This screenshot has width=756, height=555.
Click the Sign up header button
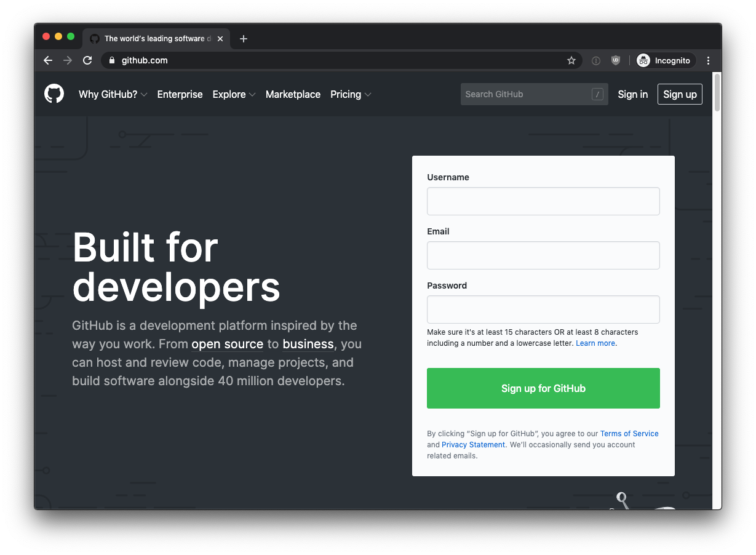pyautogui.click(x=680, y=94)
